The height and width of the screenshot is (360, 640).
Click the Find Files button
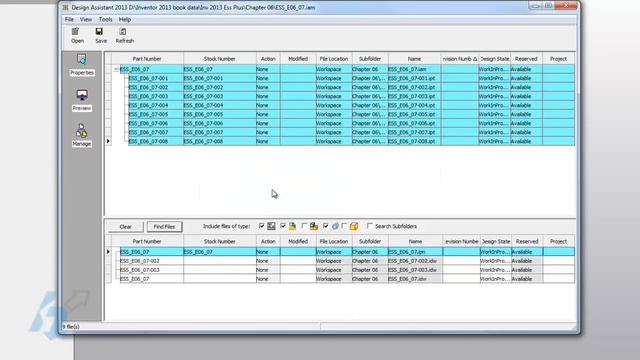[x=164, y=227]
